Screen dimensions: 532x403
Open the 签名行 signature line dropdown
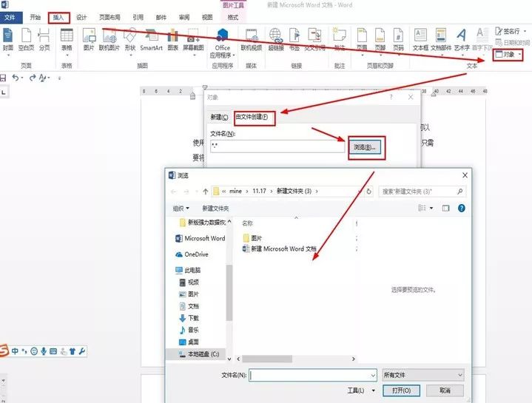[x=525, y=31]
